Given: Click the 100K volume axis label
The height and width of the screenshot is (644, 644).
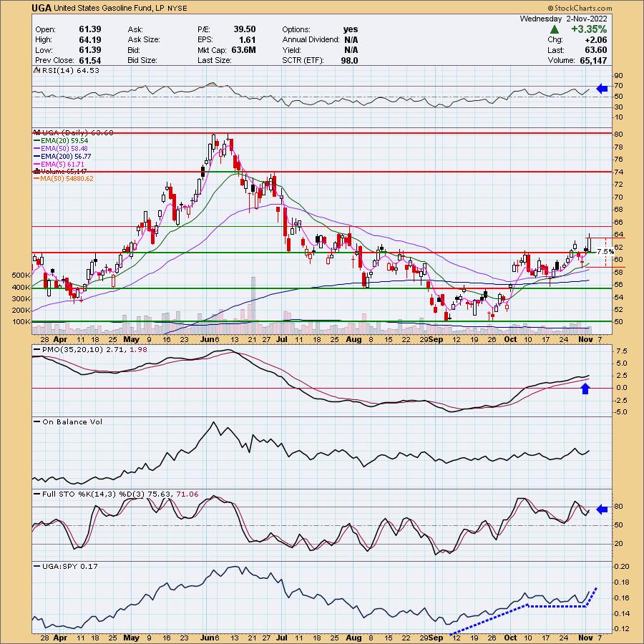Looking at the screenshot, I should (x=21, y=321).
